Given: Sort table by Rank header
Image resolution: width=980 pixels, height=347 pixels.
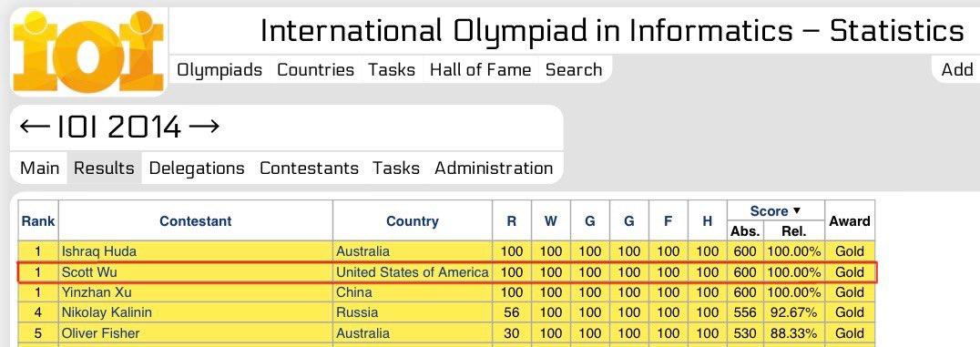Looking at the screenshot, I should 38,221.
